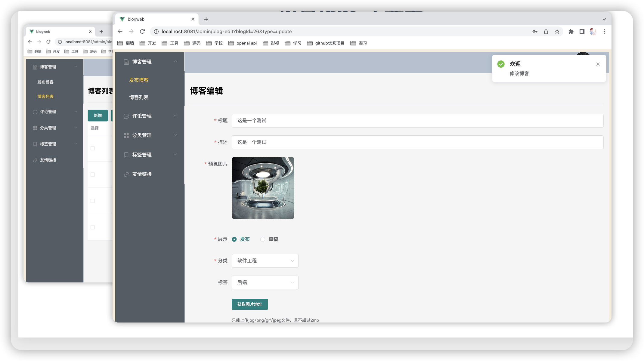Check the first row checkbox in the blog list
The width and height of the screenshot is (644, 361).
[x=93, y=148]
